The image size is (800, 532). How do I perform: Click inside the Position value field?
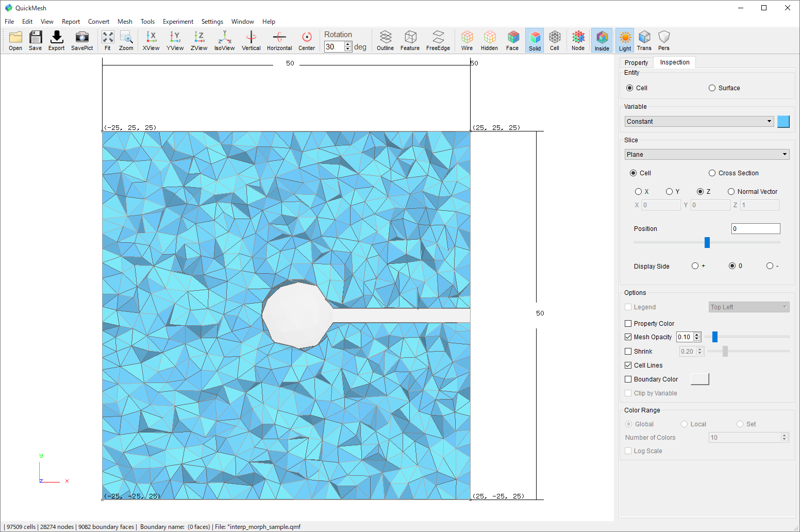[x=755, y=228]
